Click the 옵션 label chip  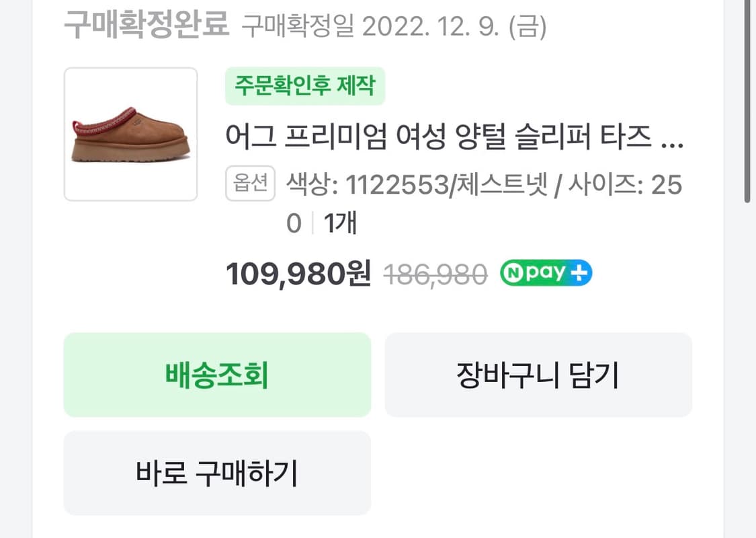pyautogui.click(x=249, y=184)
